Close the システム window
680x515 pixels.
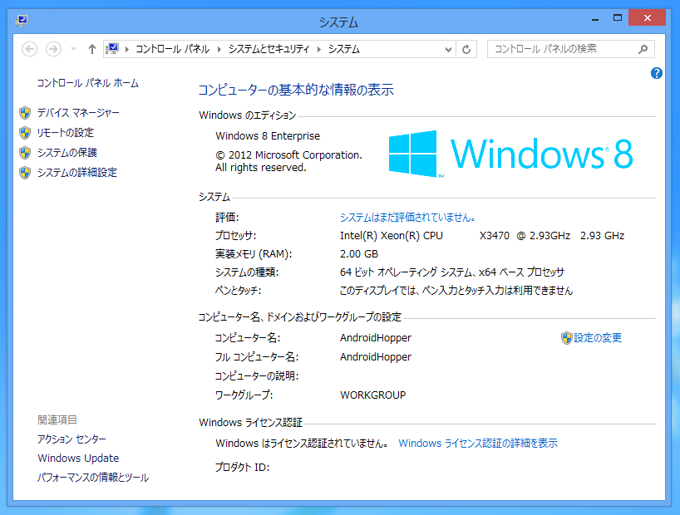tap(647, 18)
